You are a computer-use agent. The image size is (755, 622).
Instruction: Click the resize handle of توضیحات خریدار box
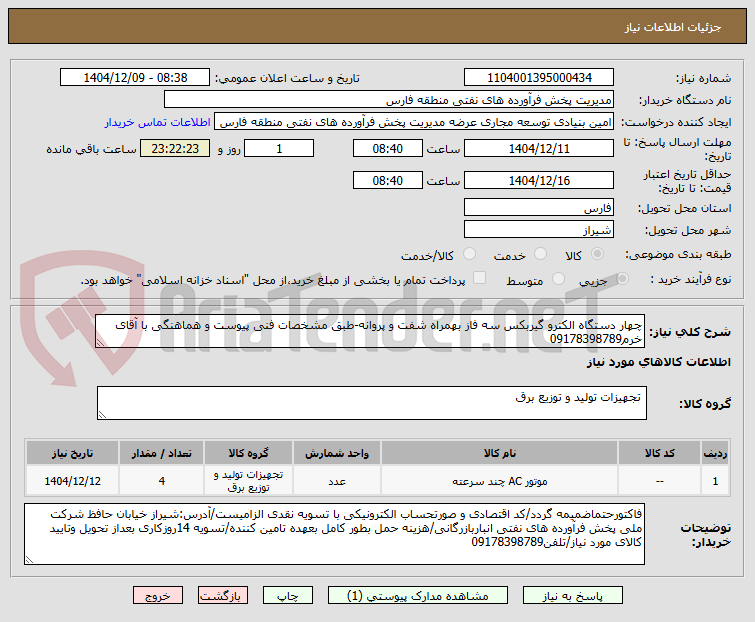pos(29,559)
